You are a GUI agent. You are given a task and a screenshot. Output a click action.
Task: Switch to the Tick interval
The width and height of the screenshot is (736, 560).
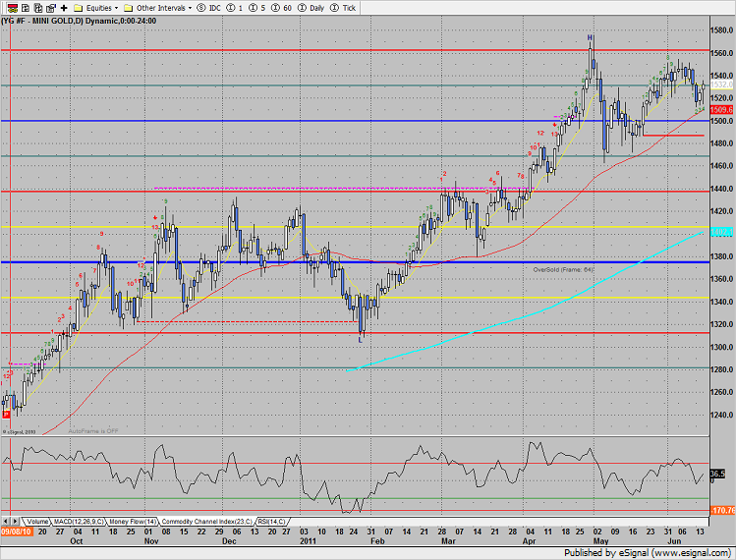[343, 8]
